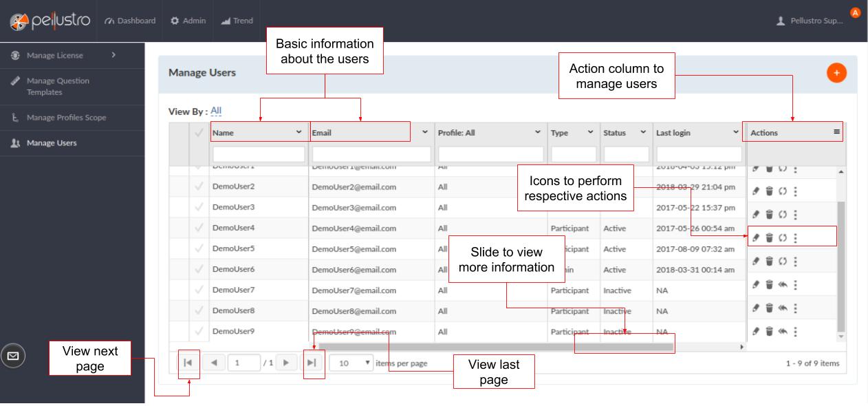Go to the last page button
The image size is (868, 406).
(x=313, y=362)
